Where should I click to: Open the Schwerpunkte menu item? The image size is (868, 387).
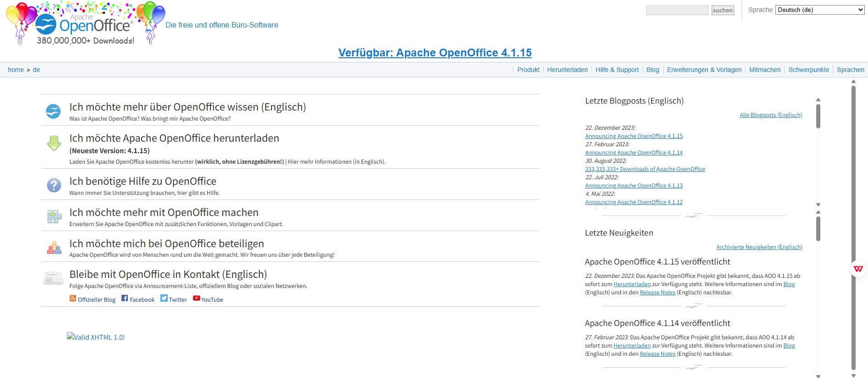click(808, 70)
